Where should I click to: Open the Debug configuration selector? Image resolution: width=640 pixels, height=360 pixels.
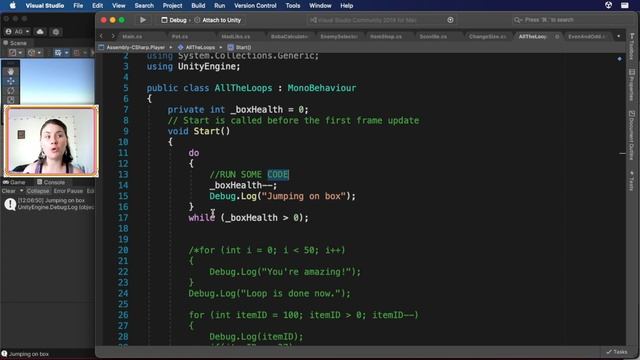click(x=174, y=20)
